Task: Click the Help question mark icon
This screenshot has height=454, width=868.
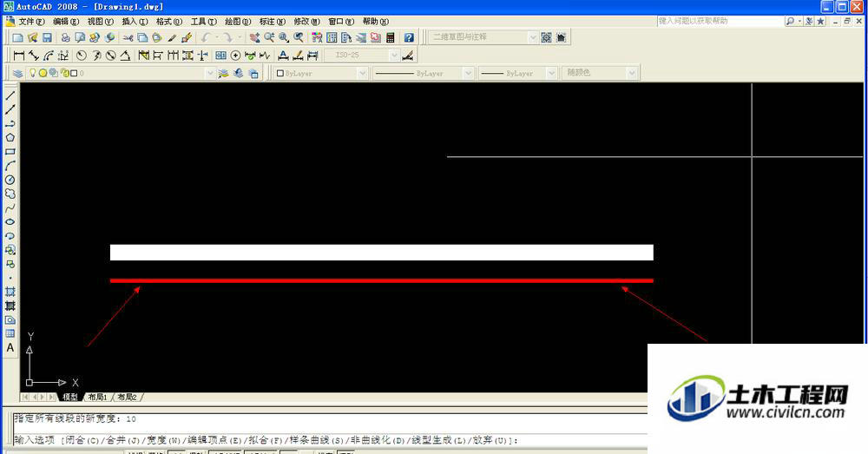Action: coord(409,37)
